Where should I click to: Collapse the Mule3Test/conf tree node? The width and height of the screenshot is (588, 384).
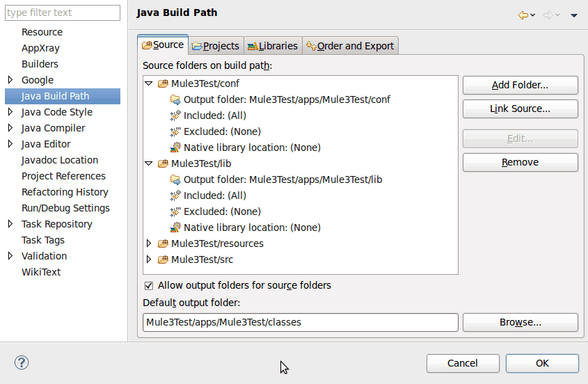[x=149, y=83]
